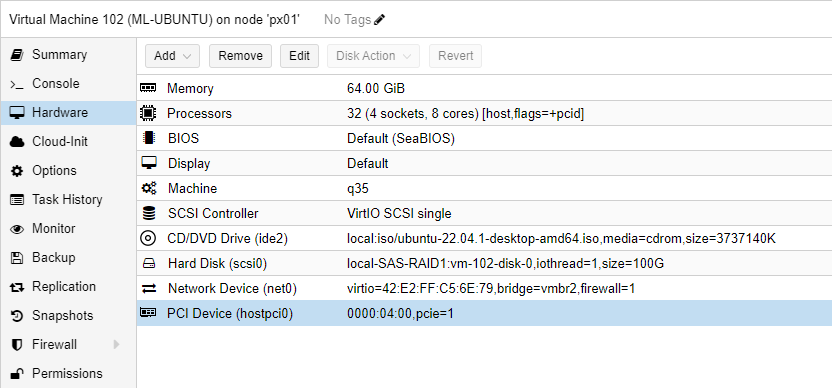The height and width of the screenshot is (388, 832).
Task: Open the Disk Action dropdown menu
Action: pos(374,56)
